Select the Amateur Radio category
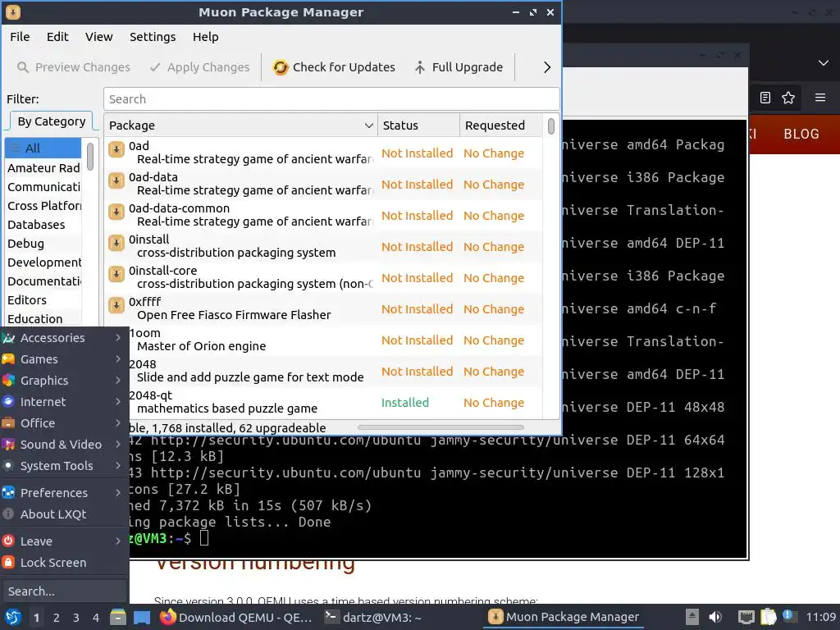The image size is (840, 630). (43, 167)
